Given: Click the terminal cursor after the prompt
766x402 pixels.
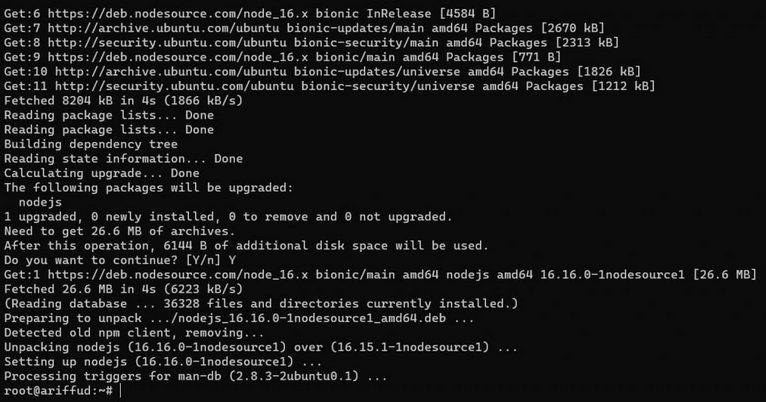Looking at the screenshot, I should click(122, 390).
